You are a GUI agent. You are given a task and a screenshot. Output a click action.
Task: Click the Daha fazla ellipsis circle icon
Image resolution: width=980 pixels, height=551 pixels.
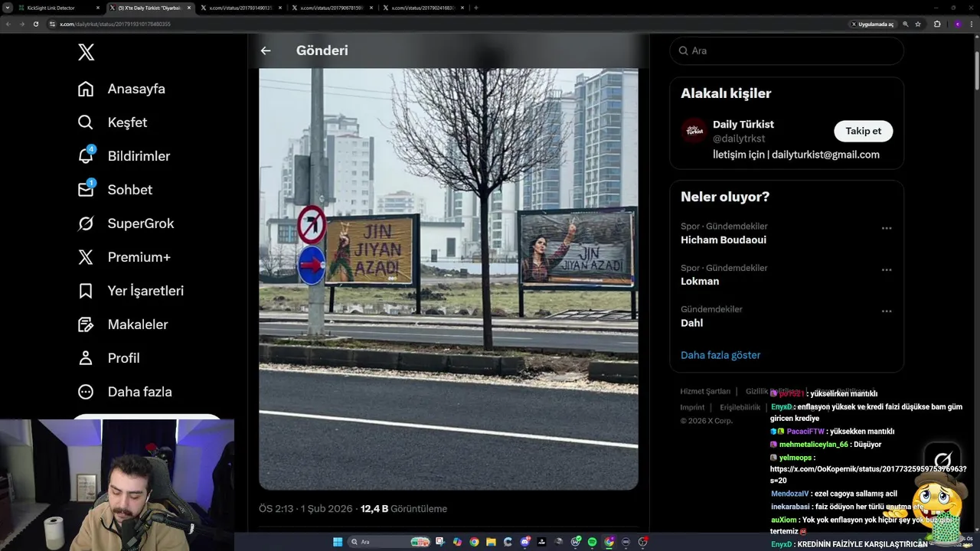tap(86, 392)
